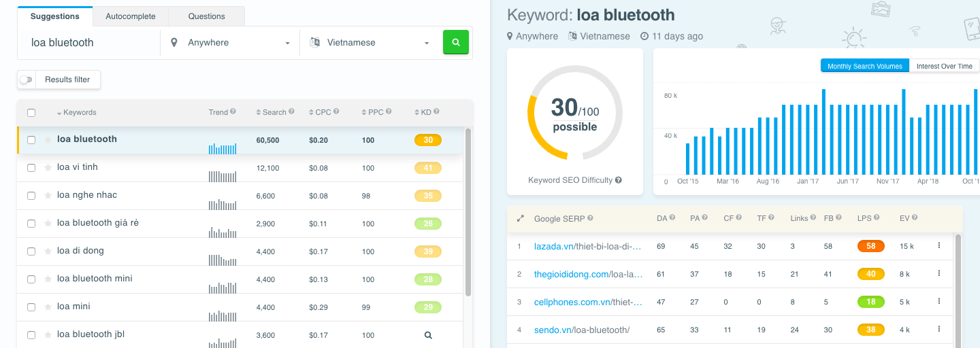This screenshot has width=980, height=348.
Task: Open the Vietnamese language dropdown
Action: click(x=370, y=42)
